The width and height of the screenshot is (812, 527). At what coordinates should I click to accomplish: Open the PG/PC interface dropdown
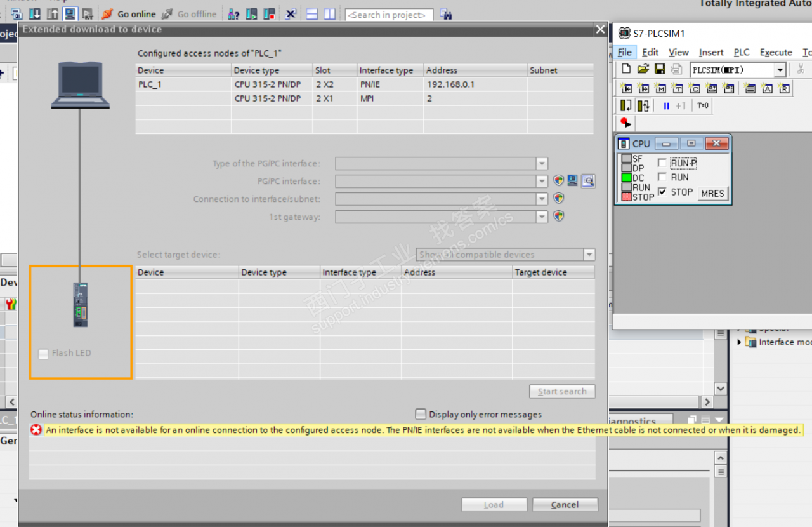[x=541, y=182]
